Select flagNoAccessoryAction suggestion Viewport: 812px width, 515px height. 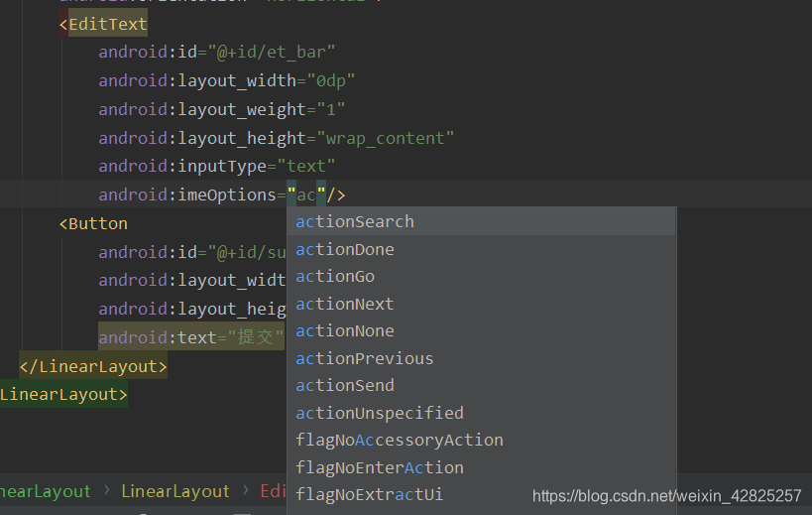482,440
